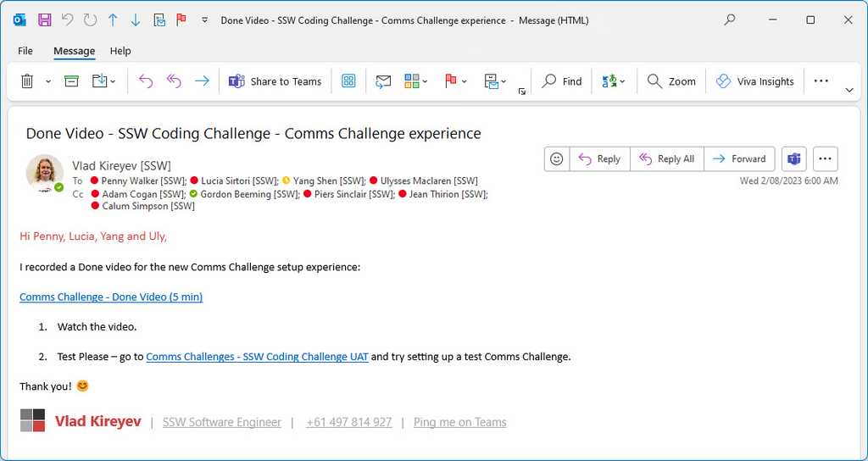Click the emoji reaction smiley button
Viewport: 868px width, 461px height.
click(556, 158)
